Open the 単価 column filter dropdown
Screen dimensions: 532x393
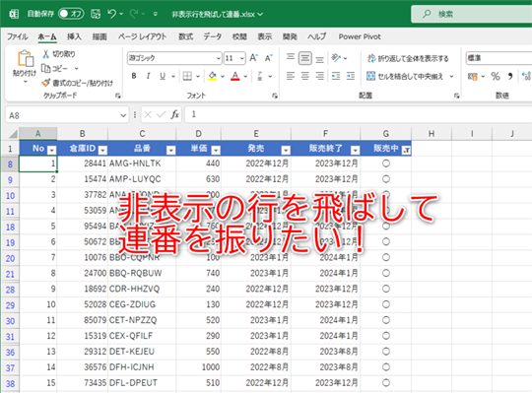pyautogui.click(x=216, y=150)
